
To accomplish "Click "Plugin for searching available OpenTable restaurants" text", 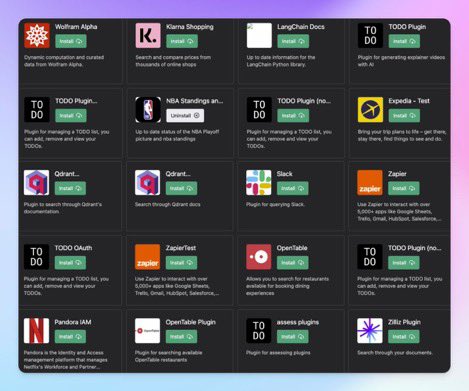I will (168, 356).
